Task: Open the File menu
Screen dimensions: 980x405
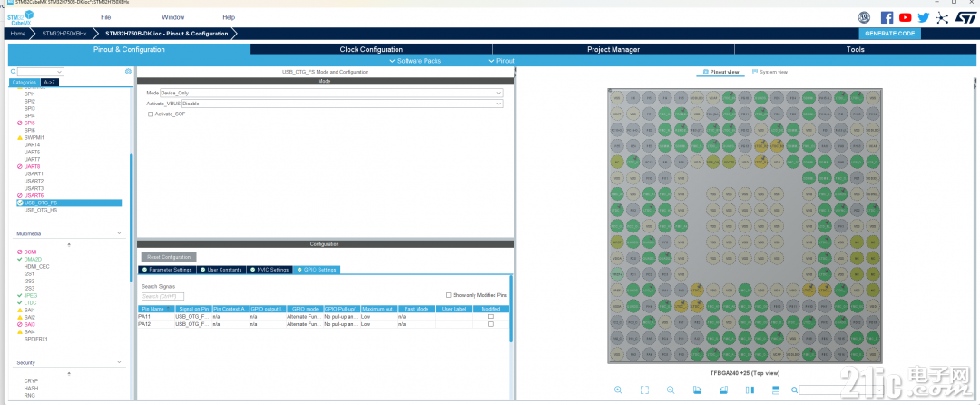Action: click(105, 17)
